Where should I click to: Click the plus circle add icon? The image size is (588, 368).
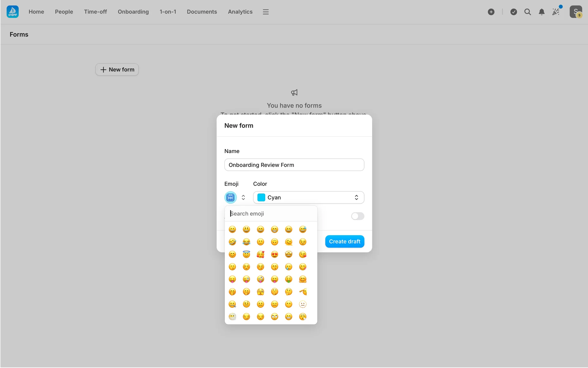tap(491, 12)
